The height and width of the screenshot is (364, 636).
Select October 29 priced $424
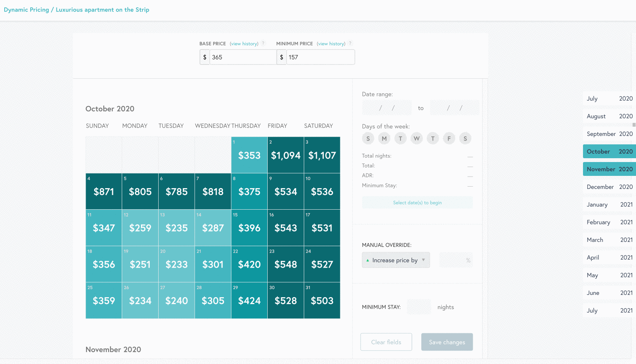[249, 300]
